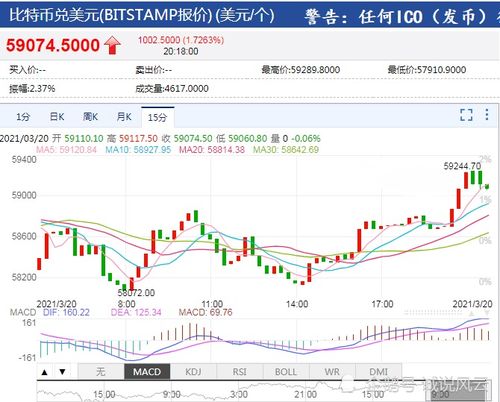Select the 周K chart tab
Viewport: 500px width, 402px height.
90,117
